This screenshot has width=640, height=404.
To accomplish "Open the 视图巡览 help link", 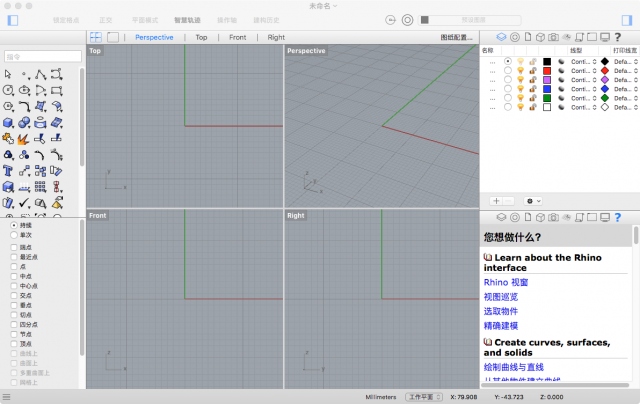I will (x=501, y=297).
